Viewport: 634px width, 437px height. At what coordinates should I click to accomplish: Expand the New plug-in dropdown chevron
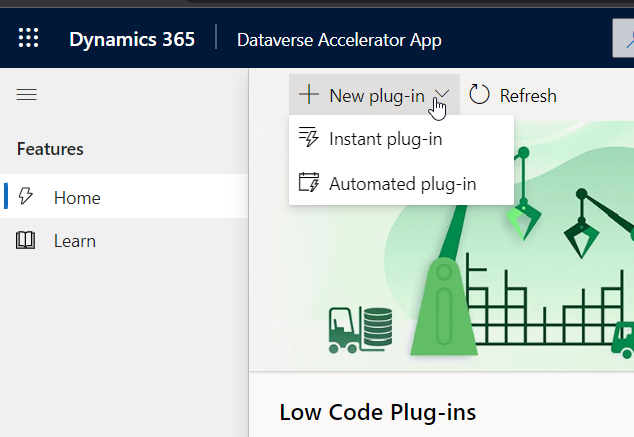[443, 96]
